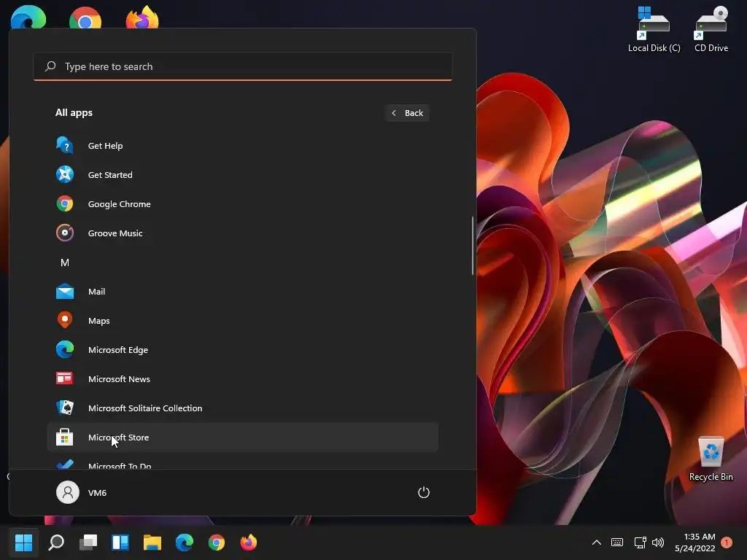Click the "All apps" heading text
Image resolution: width=747 pixels, height=560 pixels.
point(74,113)
